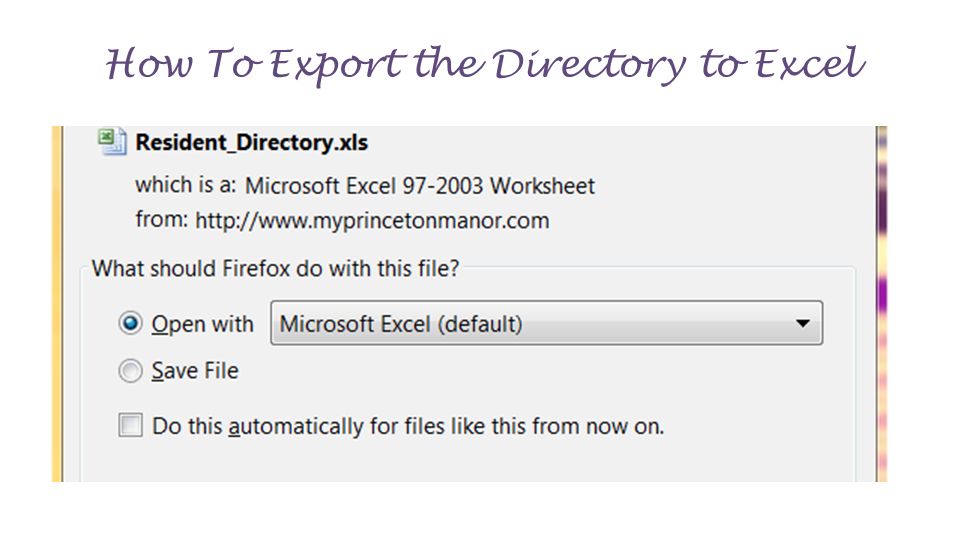Click 'What should Firefox do with this file?' caption
Screen dimensions: 960x540
(276, 269)
